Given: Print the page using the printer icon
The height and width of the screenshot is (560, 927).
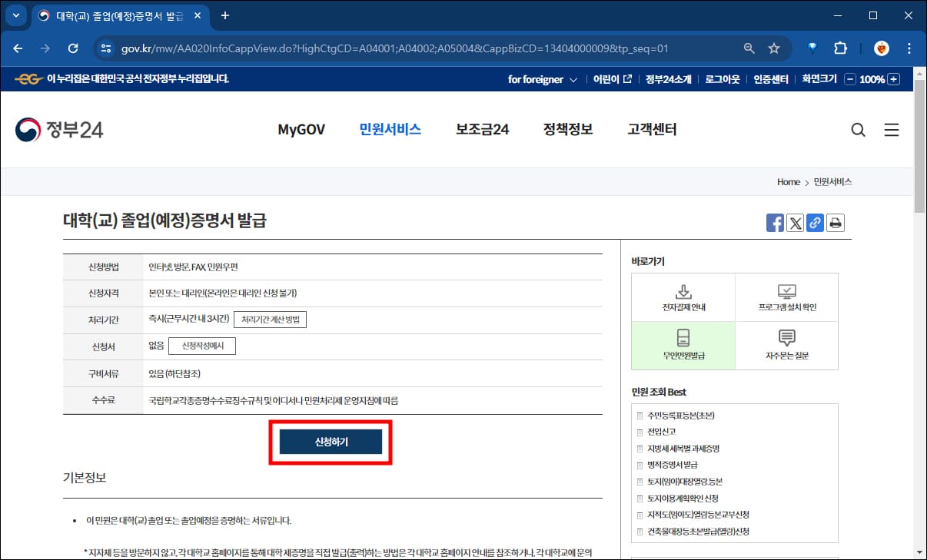Looking at the screenshot, I should pos(836,223).
